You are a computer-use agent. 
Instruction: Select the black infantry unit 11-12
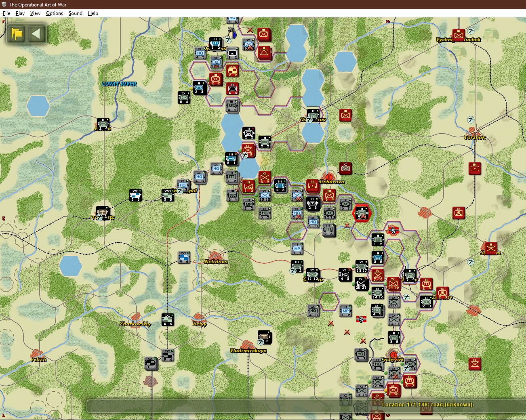pyautogui.click(x=313, y=275)
